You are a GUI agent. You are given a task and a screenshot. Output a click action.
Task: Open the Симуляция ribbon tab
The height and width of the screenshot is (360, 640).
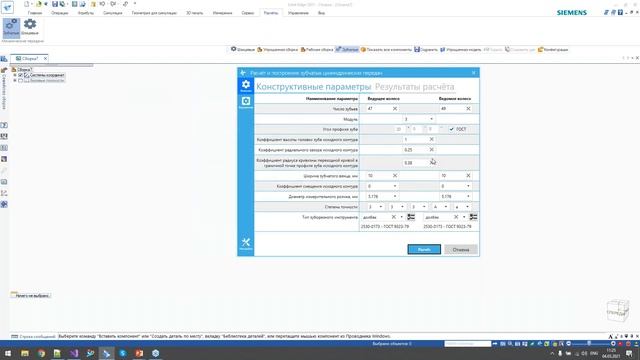(113, 13)
